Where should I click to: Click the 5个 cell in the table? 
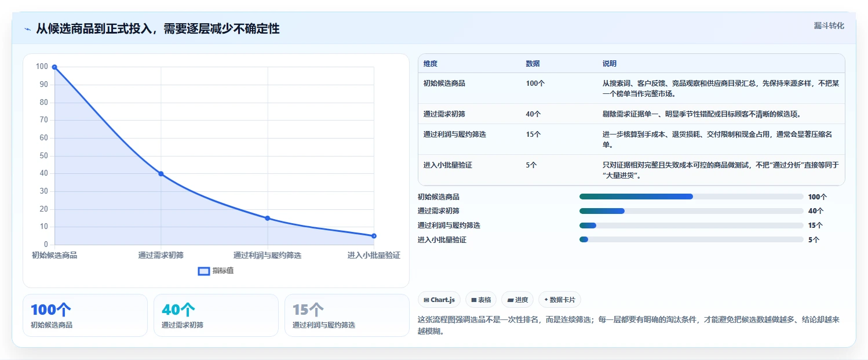pos(531,165)
